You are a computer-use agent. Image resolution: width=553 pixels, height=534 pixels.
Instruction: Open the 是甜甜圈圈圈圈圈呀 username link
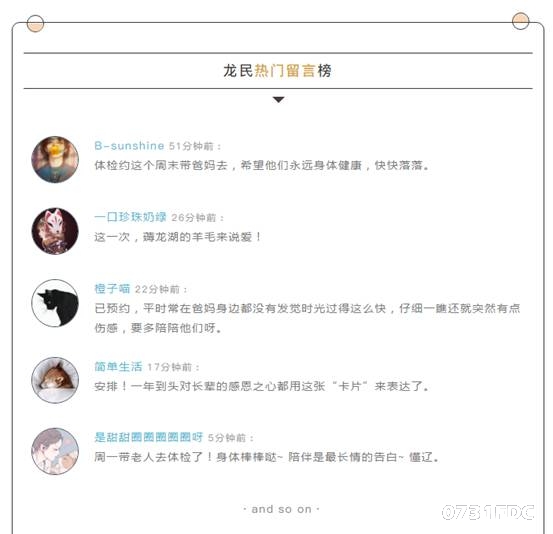click(148, 437)
